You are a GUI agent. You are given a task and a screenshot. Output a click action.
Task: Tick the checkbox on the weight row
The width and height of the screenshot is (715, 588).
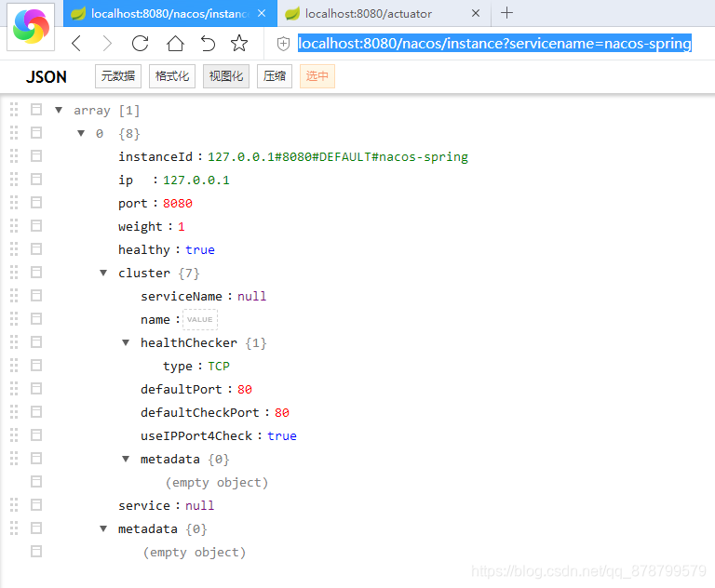tap(36, 226)
